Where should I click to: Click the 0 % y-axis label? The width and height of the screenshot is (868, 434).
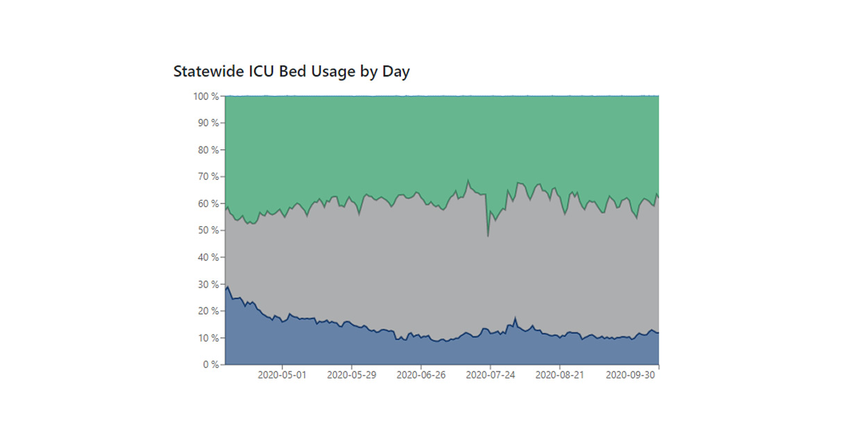pyautogui.click(x=210, y=365)
